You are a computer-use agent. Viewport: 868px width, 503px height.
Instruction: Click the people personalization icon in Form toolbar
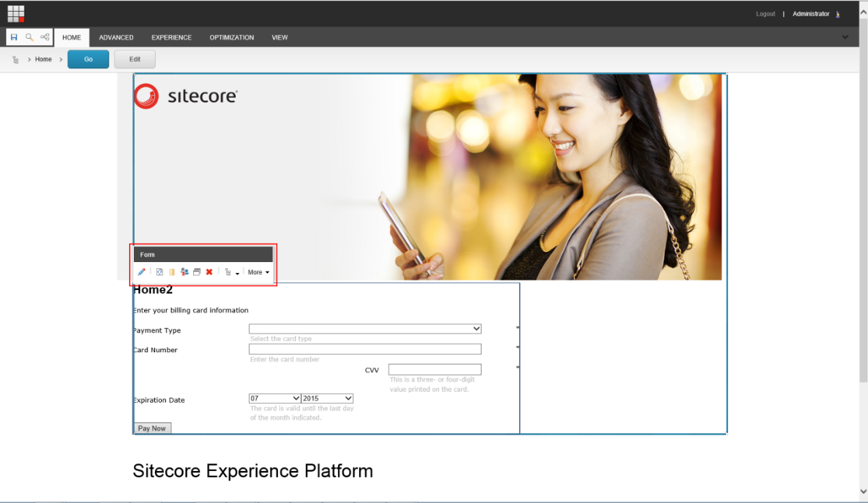pos(184,272)
